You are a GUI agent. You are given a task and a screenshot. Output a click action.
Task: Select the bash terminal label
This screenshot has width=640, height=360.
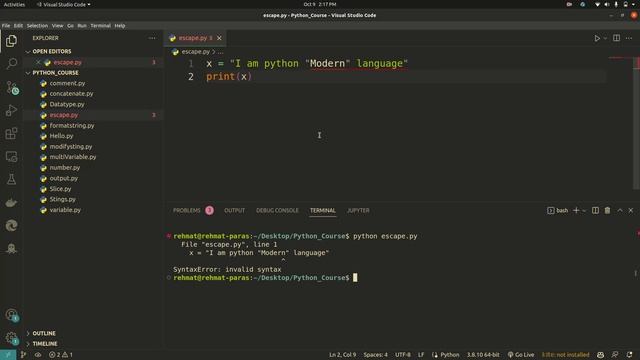[558, 210]
